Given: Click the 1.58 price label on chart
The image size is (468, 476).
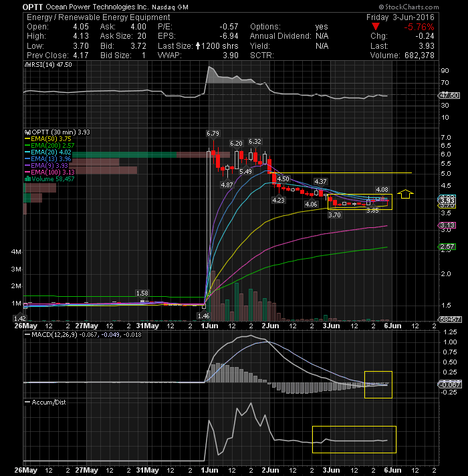Looking at the screenshot, I should click(142, 293).
